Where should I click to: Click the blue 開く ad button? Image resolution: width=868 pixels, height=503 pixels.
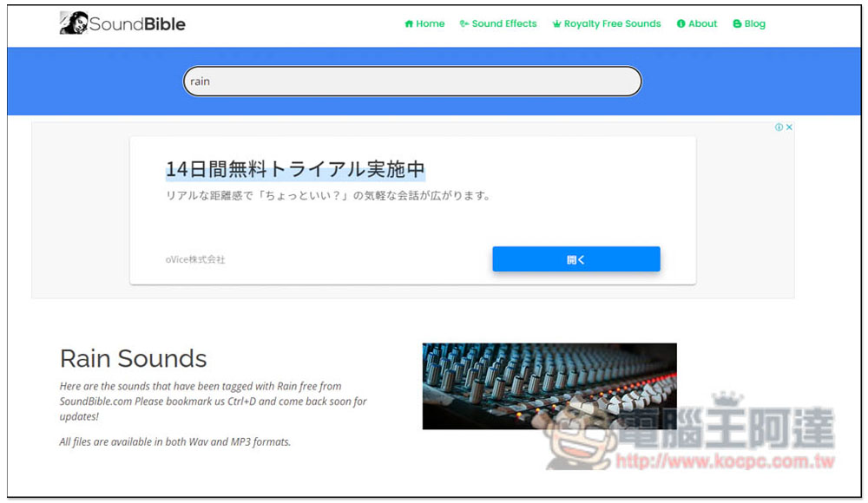pyautogui.click(x=576, y=259)
